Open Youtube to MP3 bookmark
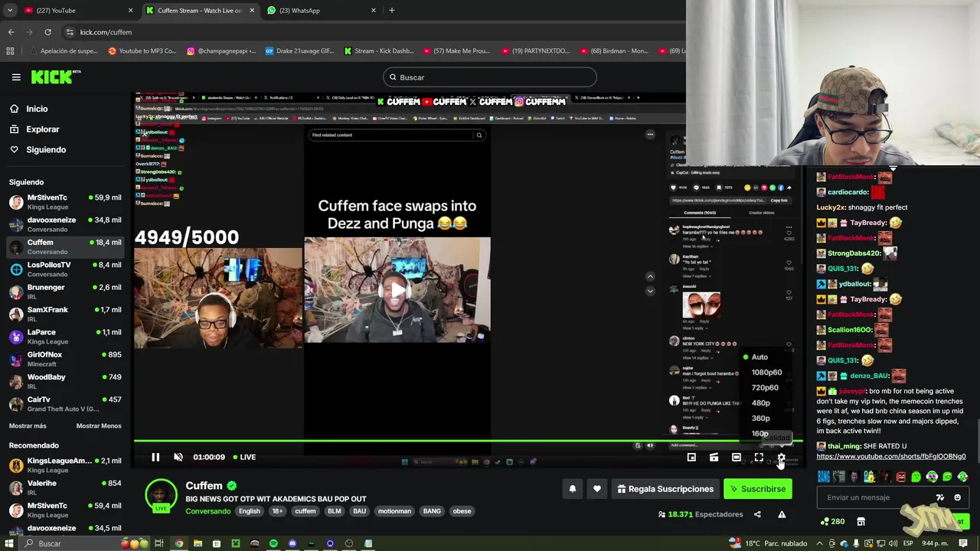980x551 pixels. (x=142, y=51)
